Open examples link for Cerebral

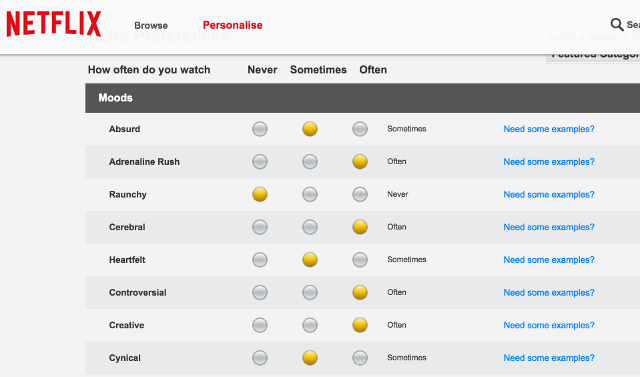(x=549, y=227)
